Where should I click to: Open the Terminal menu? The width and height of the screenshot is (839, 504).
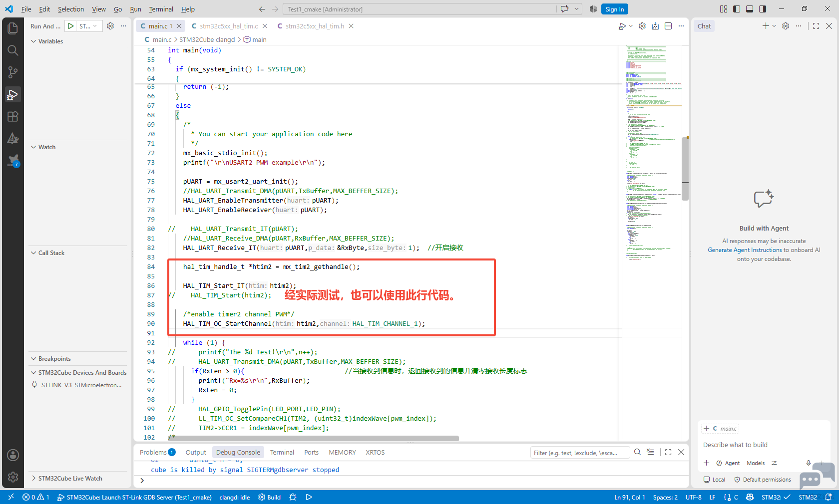[x=161, y=9]
